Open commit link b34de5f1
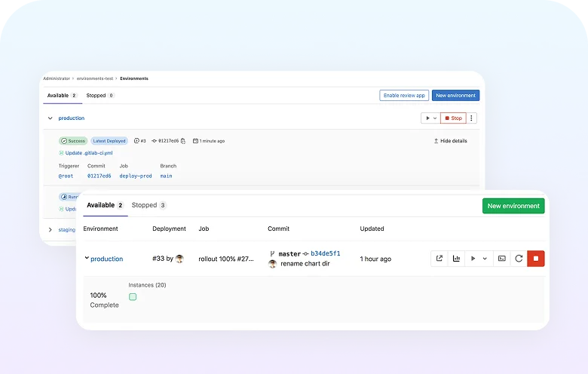The width and height of the screenshot is (588, 374). (325, 254)
